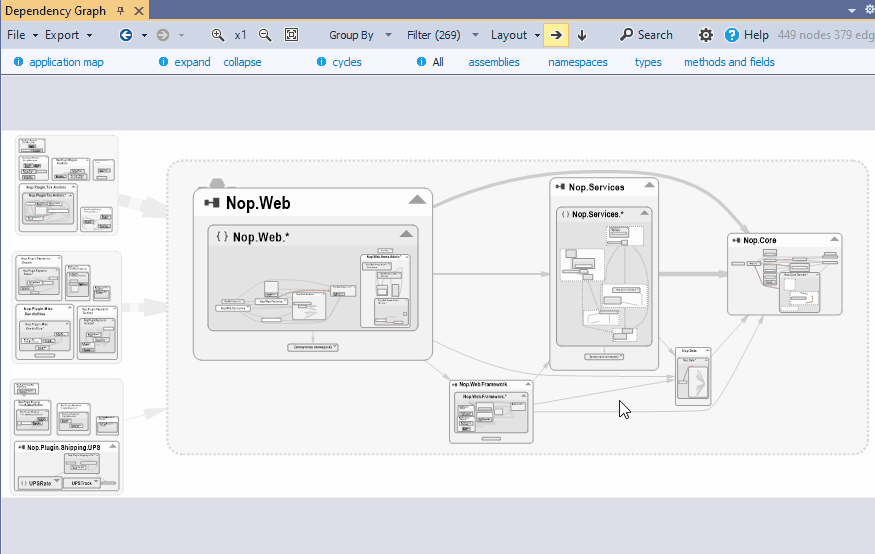Click the Nop.Services assembly icon
This screenshot has height=554, width=875.
[560, 187]
